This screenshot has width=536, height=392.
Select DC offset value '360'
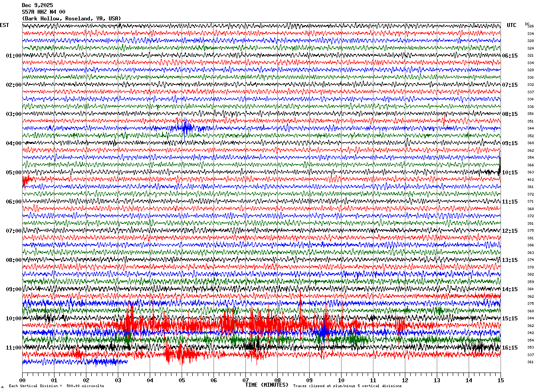530,289
